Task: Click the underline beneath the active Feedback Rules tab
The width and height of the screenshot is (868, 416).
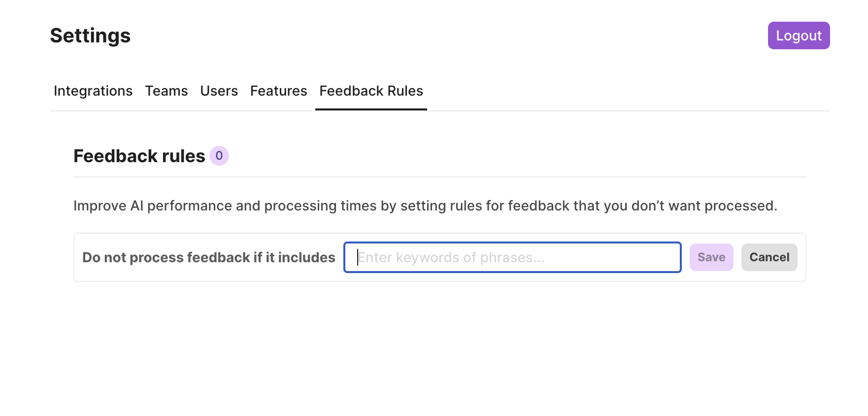Action: (x=371, y=109)
